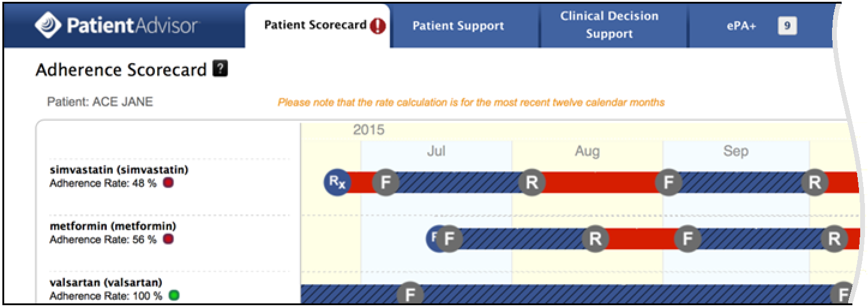Click the Sep month header in timeline
This screenshot has height=307, width=868.
click(x=735, y=151)
